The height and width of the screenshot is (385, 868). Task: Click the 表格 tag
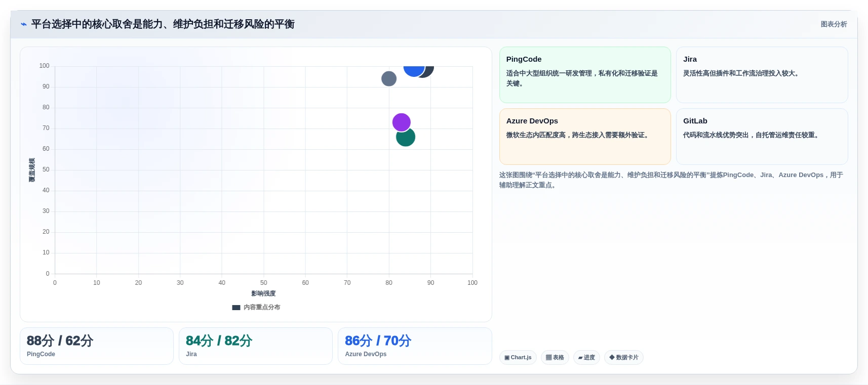pyautogui.click(x=555, y=358)
